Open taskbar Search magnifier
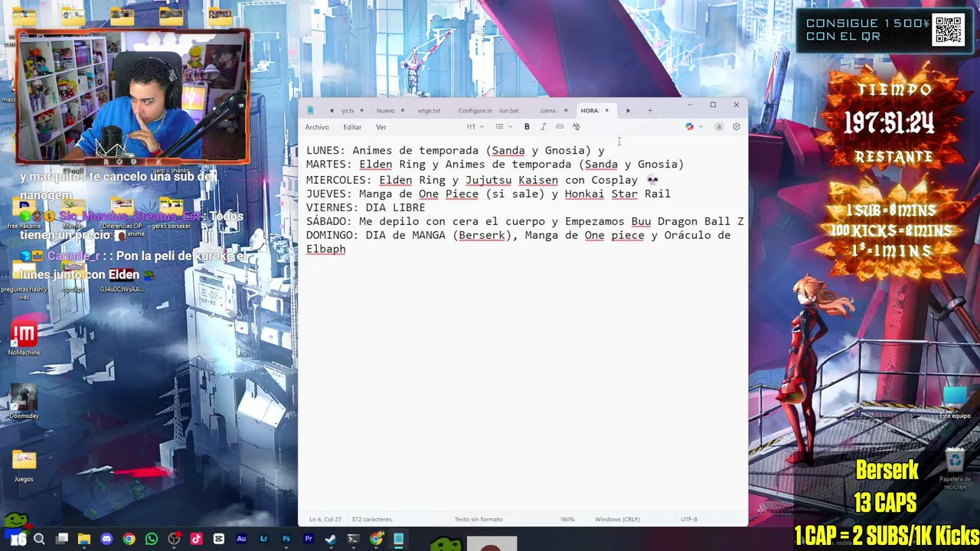Viewport: 980px width, 551px height. (39, 540)
